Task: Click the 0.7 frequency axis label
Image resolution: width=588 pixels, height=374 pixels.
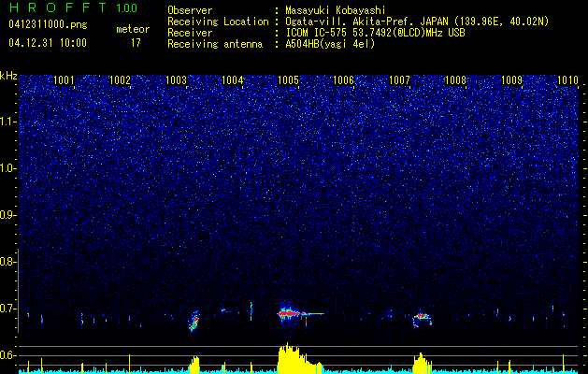Action: 7,309
